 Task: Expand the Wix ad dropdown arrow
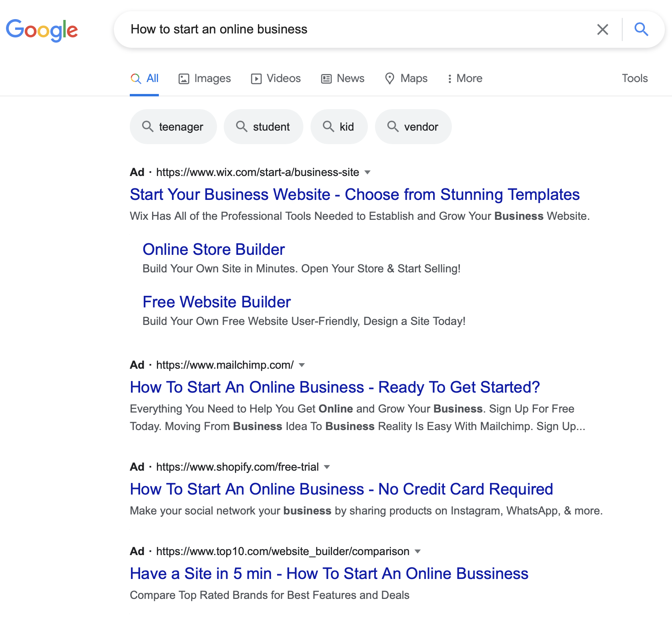[367, 172]
